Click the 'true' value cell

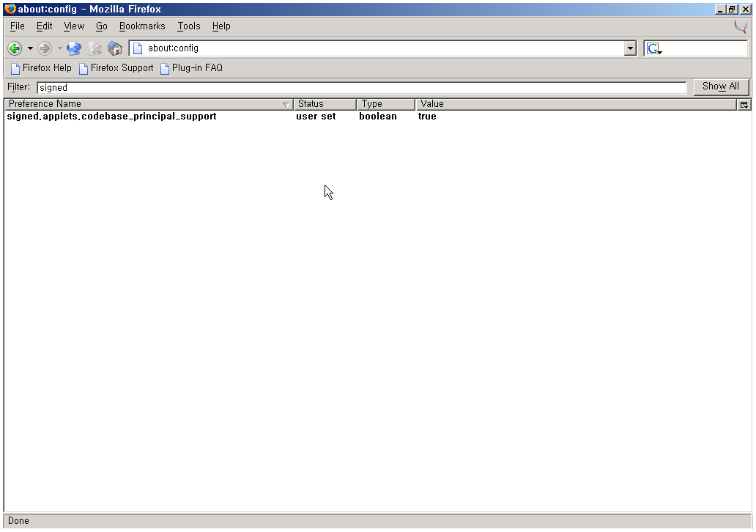click(427, 117)
